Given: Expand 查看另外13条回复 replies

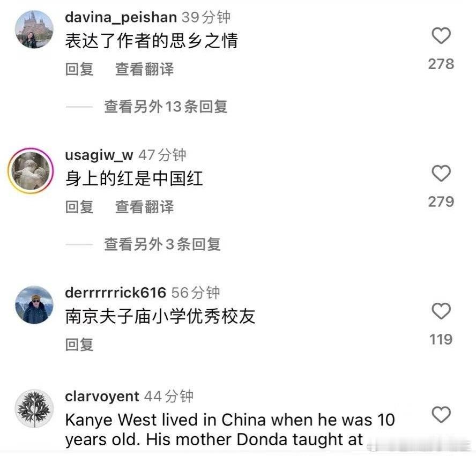Looking at the screenshot, I should tap(166, 107).
